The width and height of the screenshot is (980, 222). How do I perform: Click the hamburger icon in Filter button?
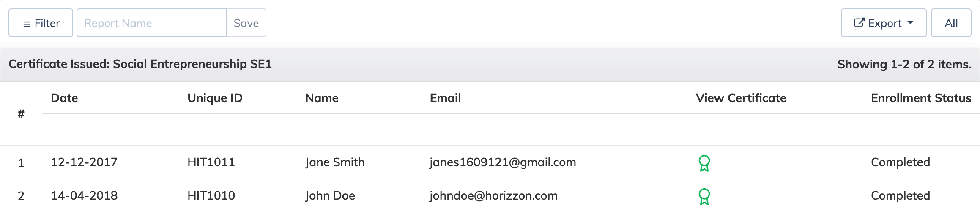(27, 24)
